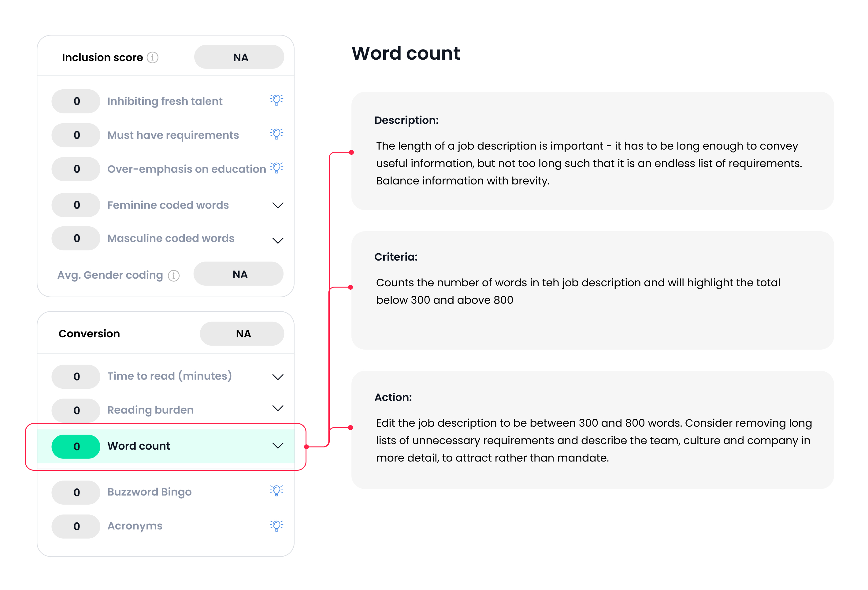Click lightbulb icon beside Must have requirements
Screen dimensions: 868x590
point(276,134)
